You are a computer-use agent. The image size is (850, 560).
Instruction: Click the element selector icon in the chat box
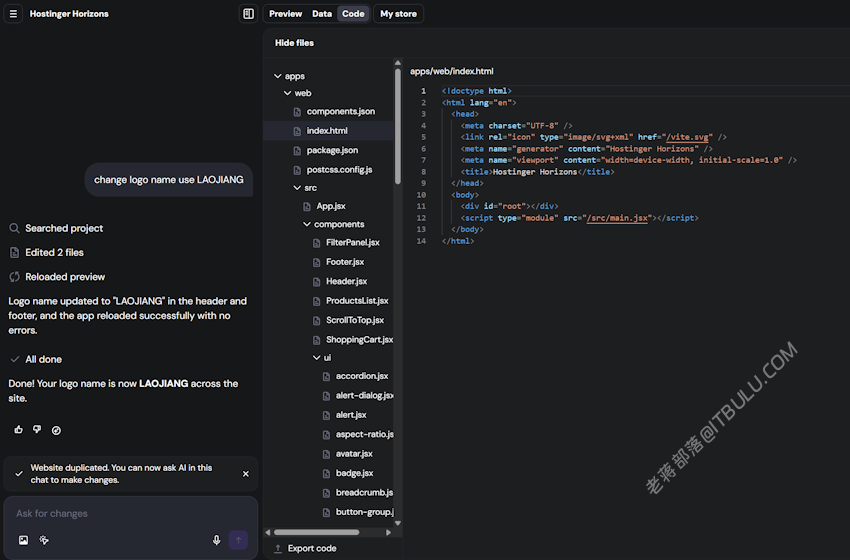44,540
